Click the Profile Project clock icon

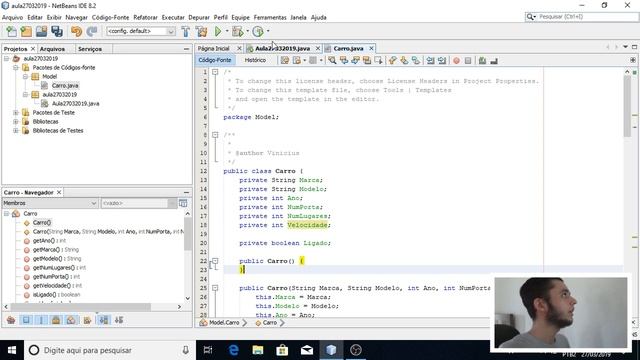click(x=258, y=31)
